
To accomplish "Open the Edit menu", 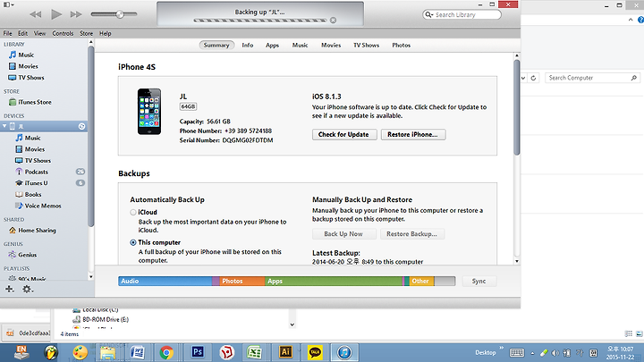I will [x=22, y=33].
